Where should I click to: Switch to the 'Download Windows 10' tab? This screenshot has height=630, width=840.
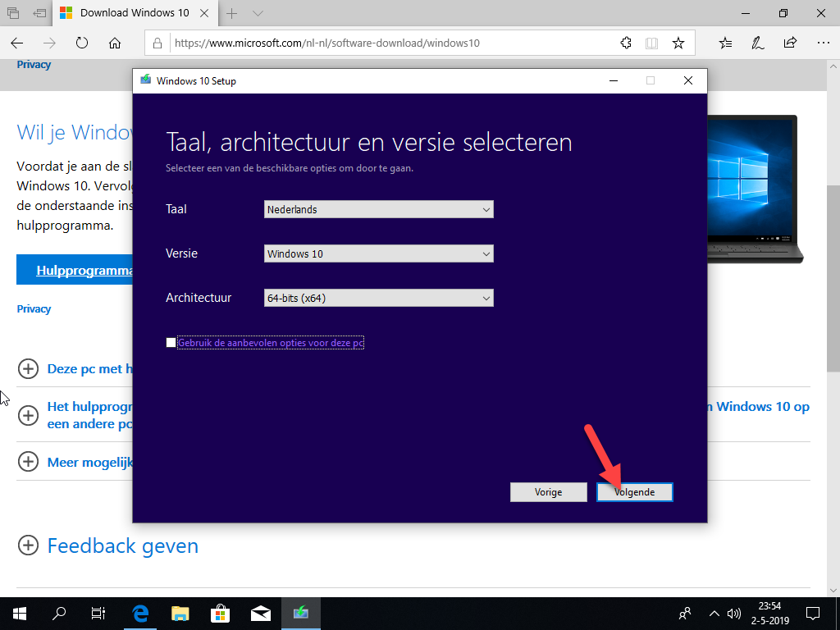pos(135,13)
